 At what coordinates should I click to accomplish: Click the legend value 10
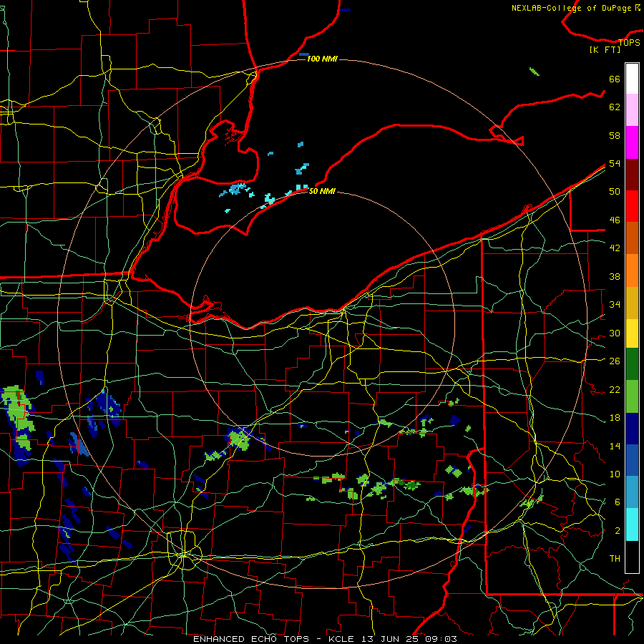click(x=615, y=474)
